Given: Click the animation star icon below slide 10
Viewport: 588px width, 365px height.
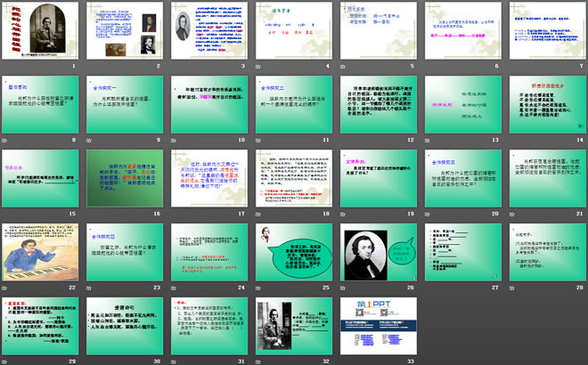Looking at the screenshot, I should tap(172, 141).
